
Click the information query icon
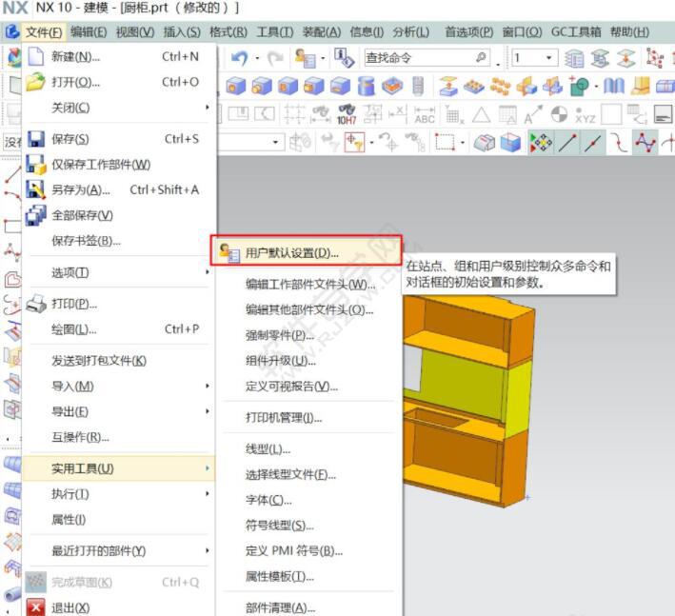point(345,58)
